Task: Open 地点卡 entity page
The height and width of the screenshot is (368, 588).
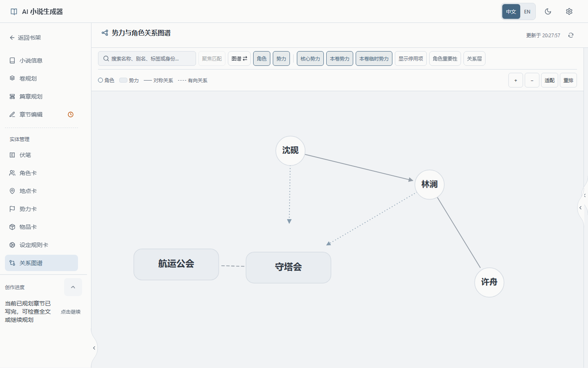Action: coord(41,191)
